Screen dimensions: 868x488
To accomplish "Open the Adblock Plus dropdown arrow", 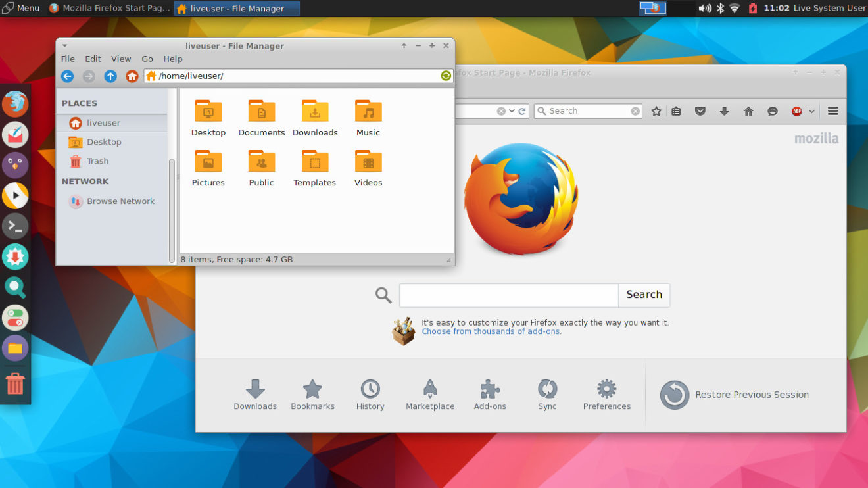I will (811, 110).
